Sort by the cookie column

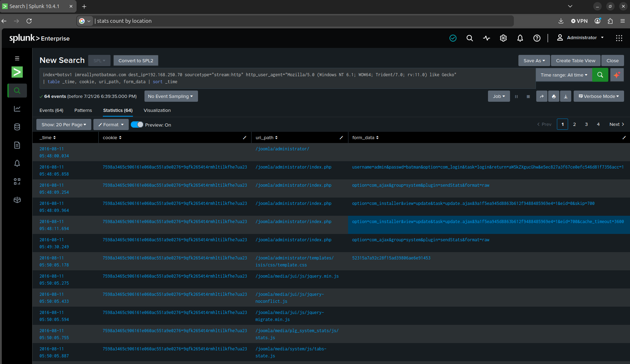click(112, 138)
